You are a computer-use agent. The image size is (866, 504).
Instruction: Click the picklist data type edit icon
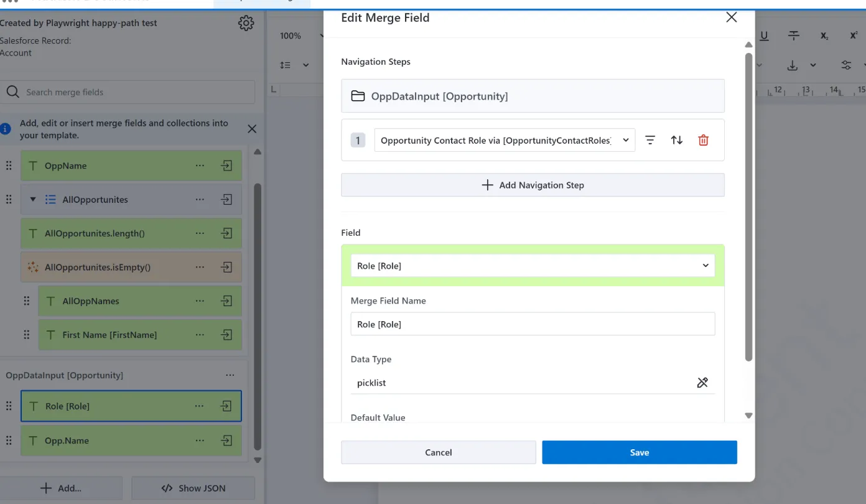(702, 383)
